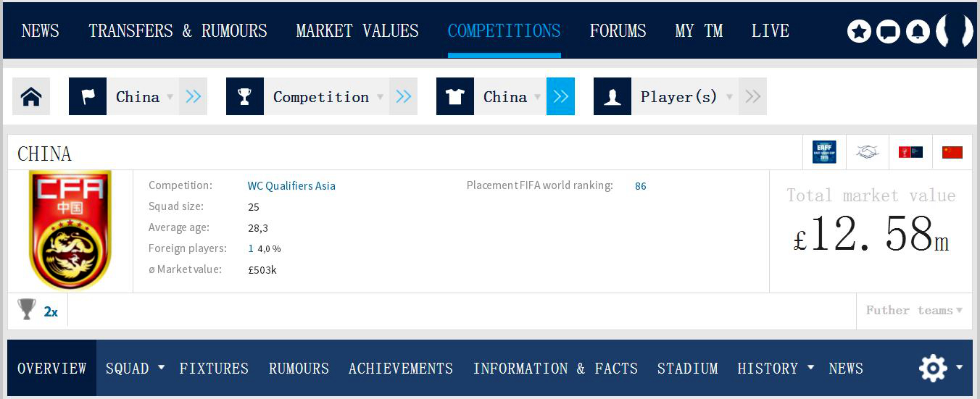This screenshot has width=980, height=399.
Task: Expand the HISTORY tab arrow
Action: point(812,367)
